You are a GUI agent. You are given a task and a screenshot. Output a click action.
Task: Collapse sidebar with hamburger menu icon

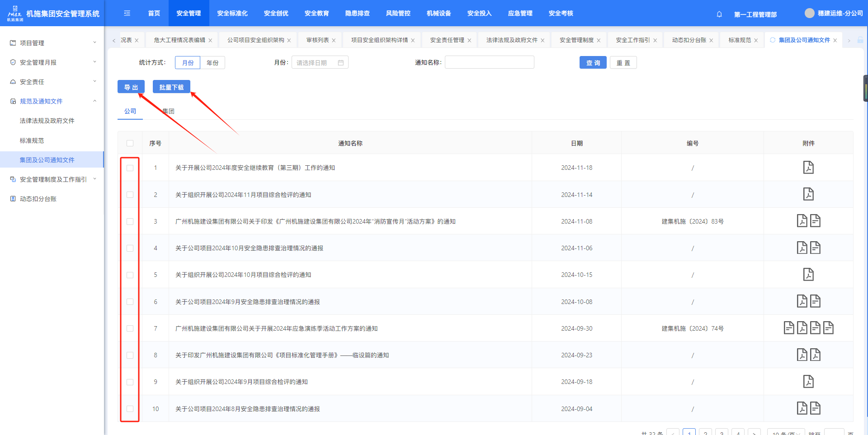pos(127,13)
